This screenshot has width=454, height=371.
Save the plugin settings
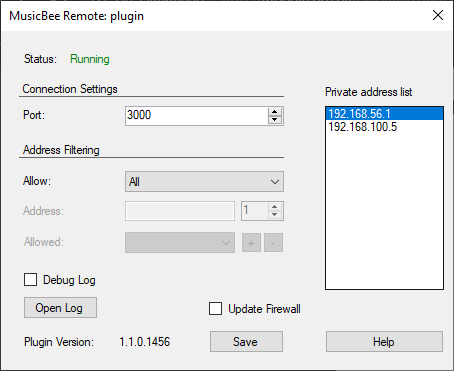[x=246, y=342]
